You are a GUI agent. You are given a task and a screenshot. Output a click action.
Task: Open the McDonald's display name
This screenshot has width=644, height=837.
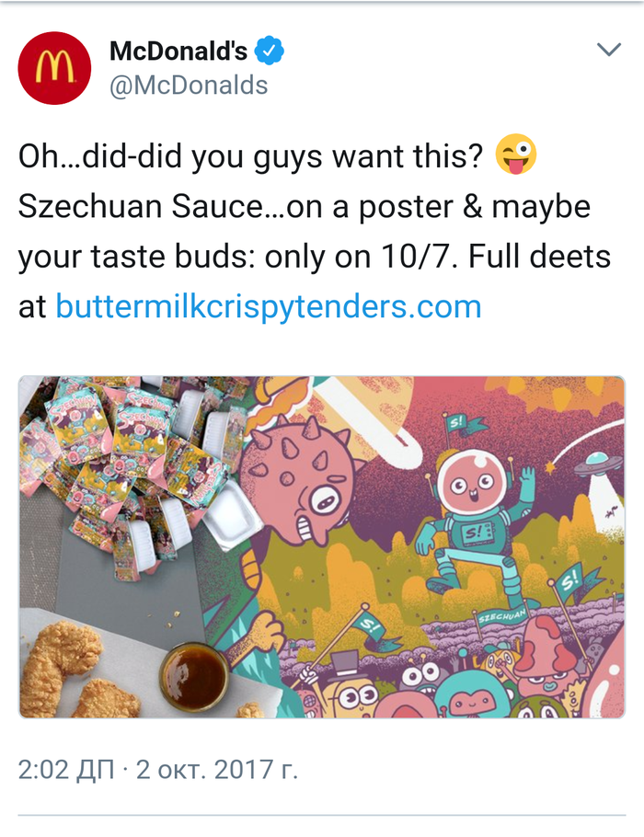tap(178, 52)
